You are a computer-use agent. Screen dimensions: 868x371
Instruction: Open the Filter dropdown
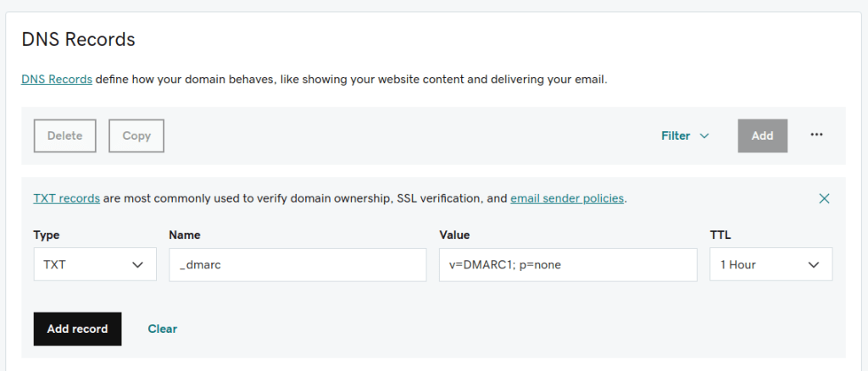pyautogui.click(x=685, y=136)
